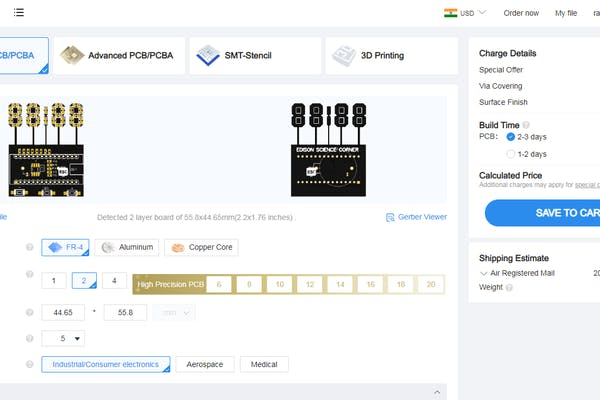Click the High Precision PCB label

click(170, 284)
